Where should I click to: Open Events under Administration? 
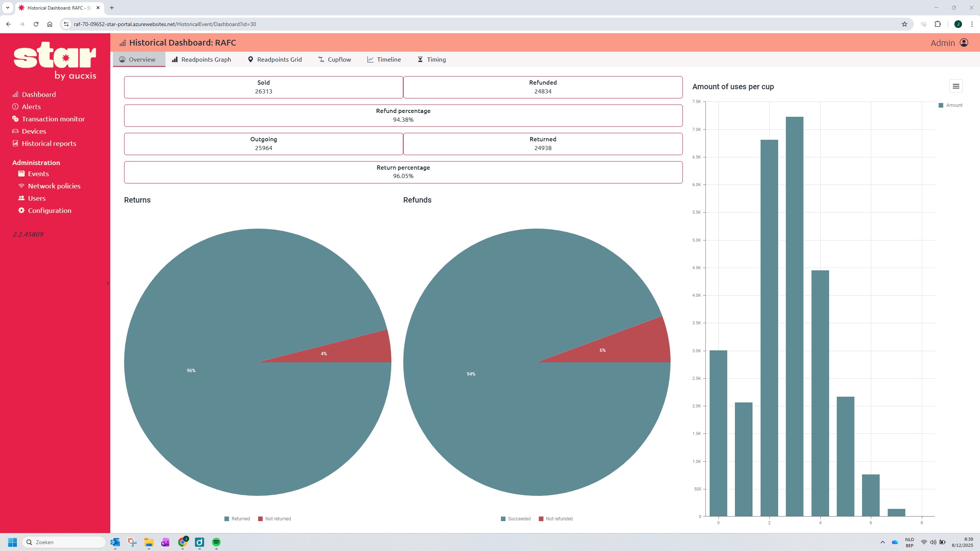coord(34,174)
